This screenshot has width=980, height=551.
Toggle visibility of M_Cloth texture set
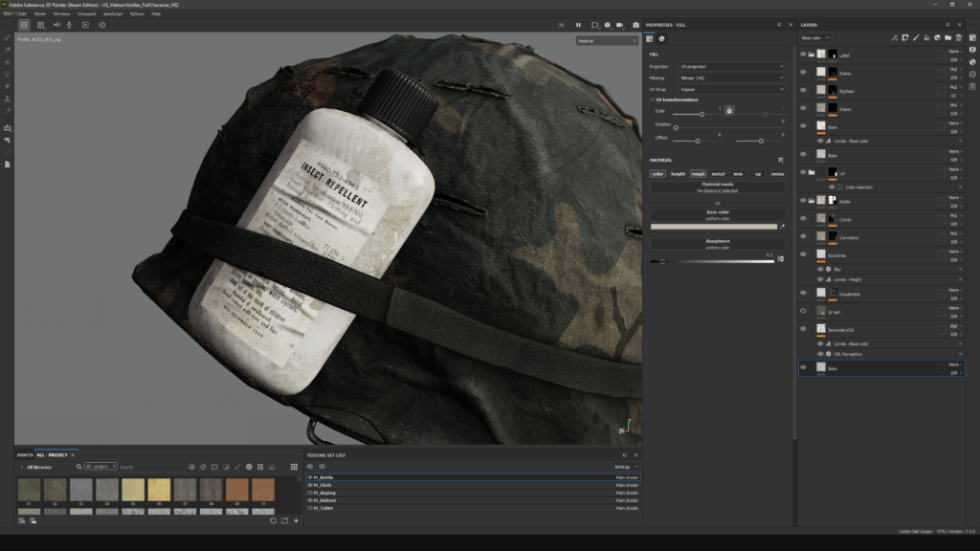[x=310, y=485]
